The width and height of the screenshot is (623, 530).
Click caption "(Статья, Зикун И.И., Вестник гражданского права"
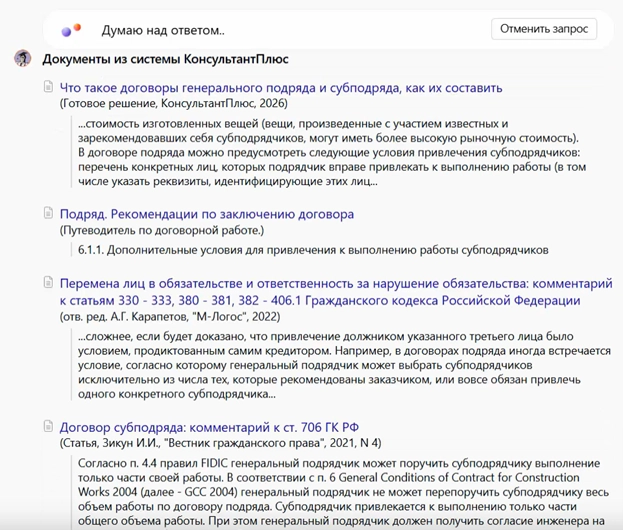pyautogui.click(x=221, y=443)
